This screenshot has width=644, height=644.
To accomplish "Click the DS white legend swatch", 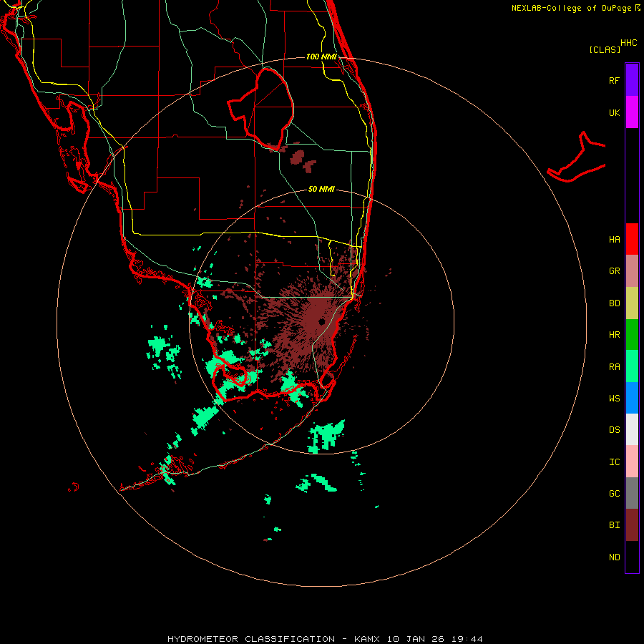I will point(632,429).
